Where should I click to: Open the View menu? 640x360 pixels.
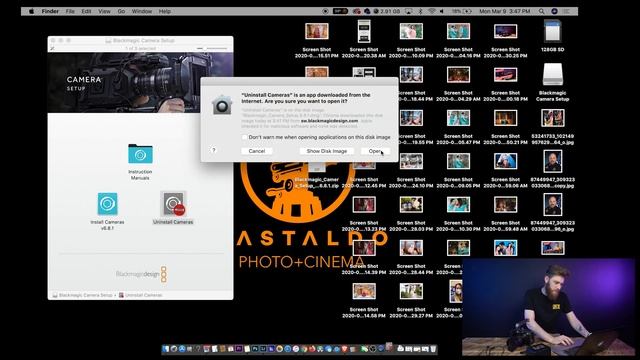coord(104,11)
